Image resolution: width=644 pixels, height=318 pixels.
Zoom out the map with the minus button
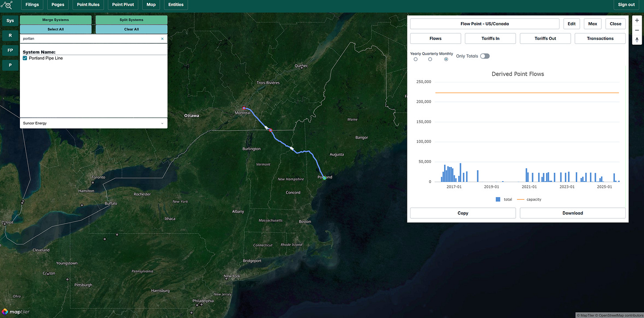pyautogui.click(x=637, y=30)
